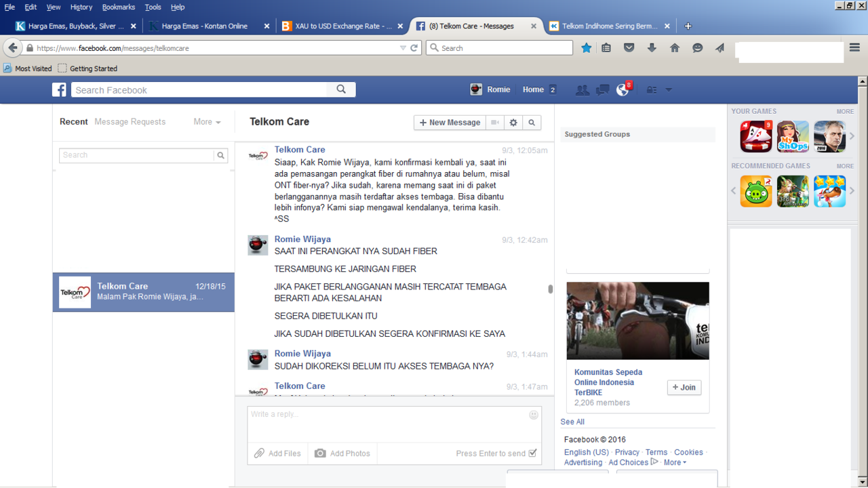Reload the page with the refresh icon
868x488 pixels.
point(414,48)
